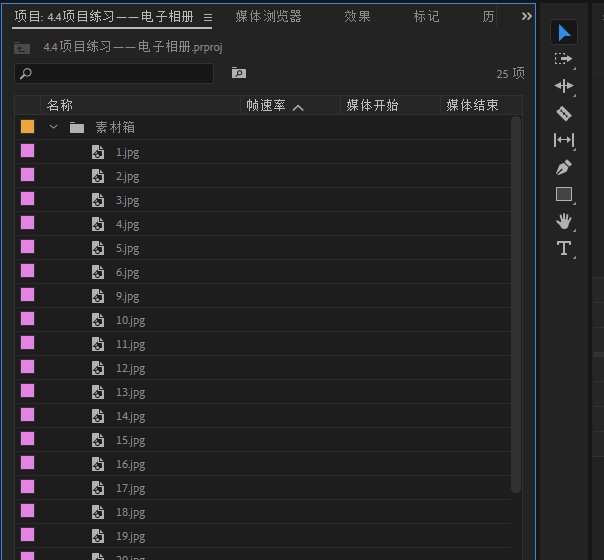
Task: Select the Ripple Edit tool
Action: (564, 86)
